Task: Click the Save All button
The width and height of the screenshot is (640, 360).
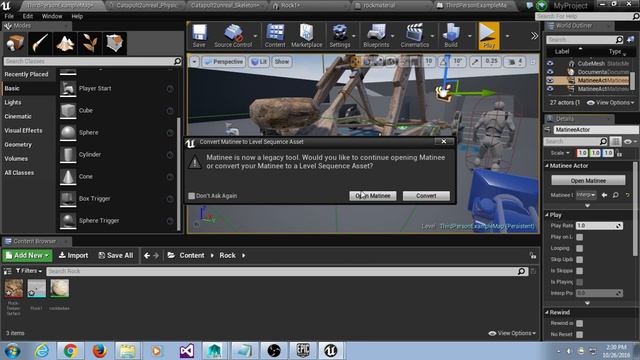Action: pyautogui.click(x=116, y=256)
